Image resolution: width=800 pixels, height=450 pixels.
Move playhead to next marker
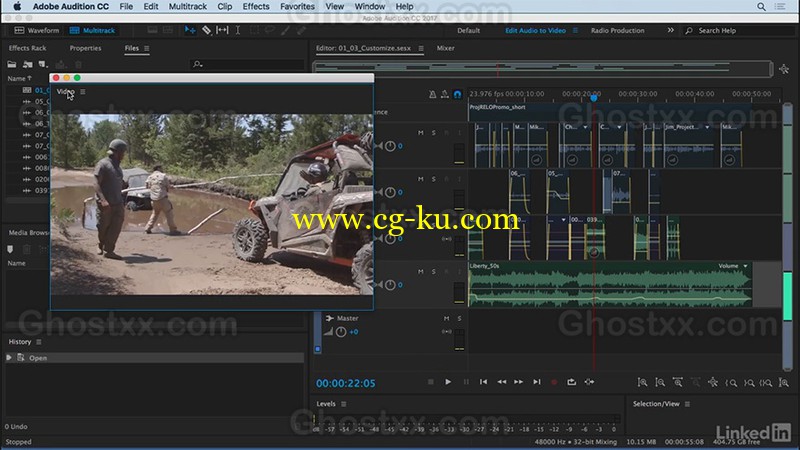536,382
